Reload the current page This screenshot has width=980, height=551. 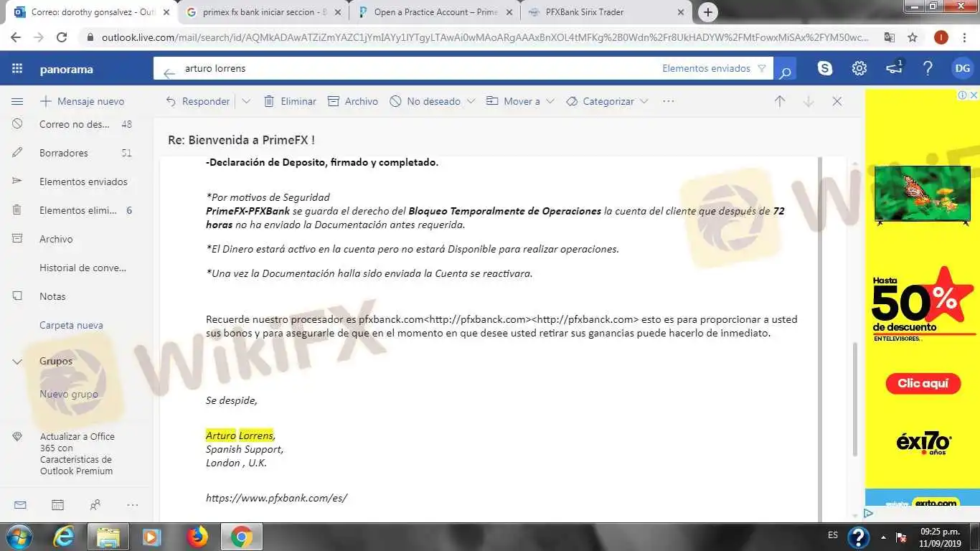pos(62,37)
